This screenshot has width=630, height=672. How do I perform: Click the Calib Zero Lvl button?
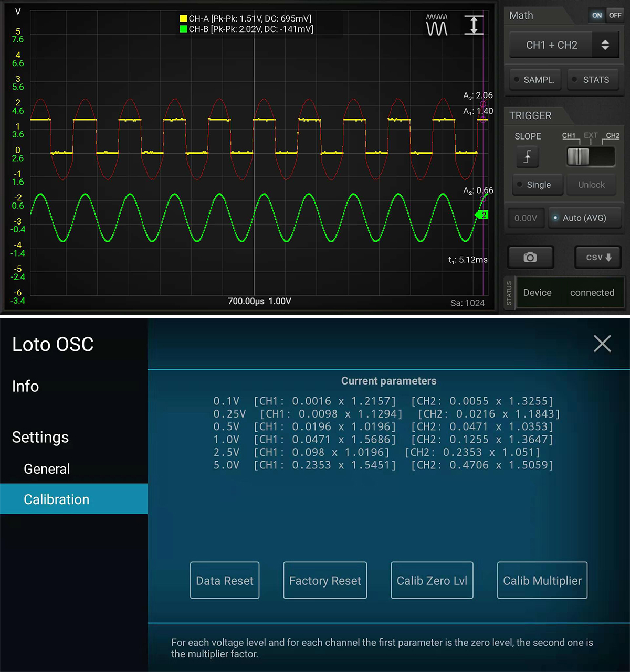[432, 580]
